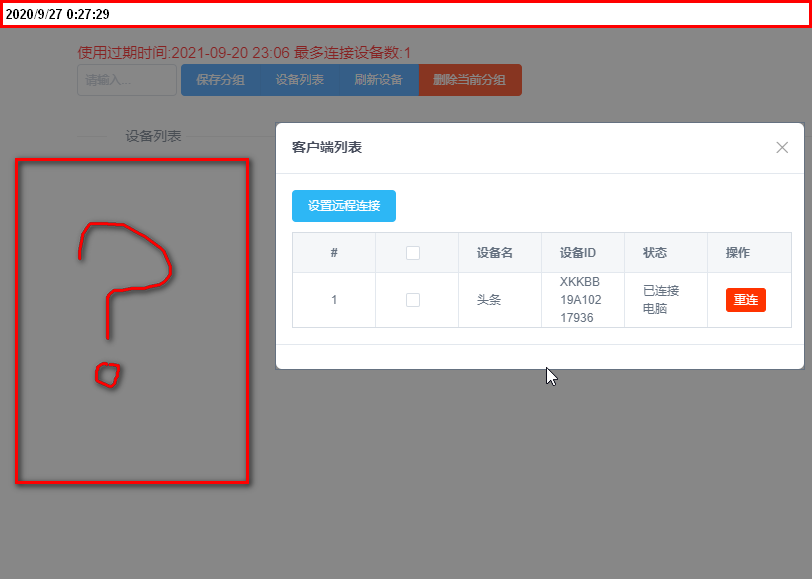Screen dimensions: 812x579
Task: Click the 保存分组 button
Action: (221, 80)
